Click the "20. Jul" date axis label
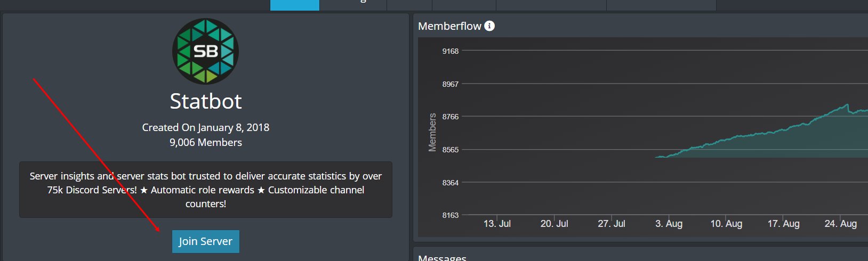 click(554, 224)
